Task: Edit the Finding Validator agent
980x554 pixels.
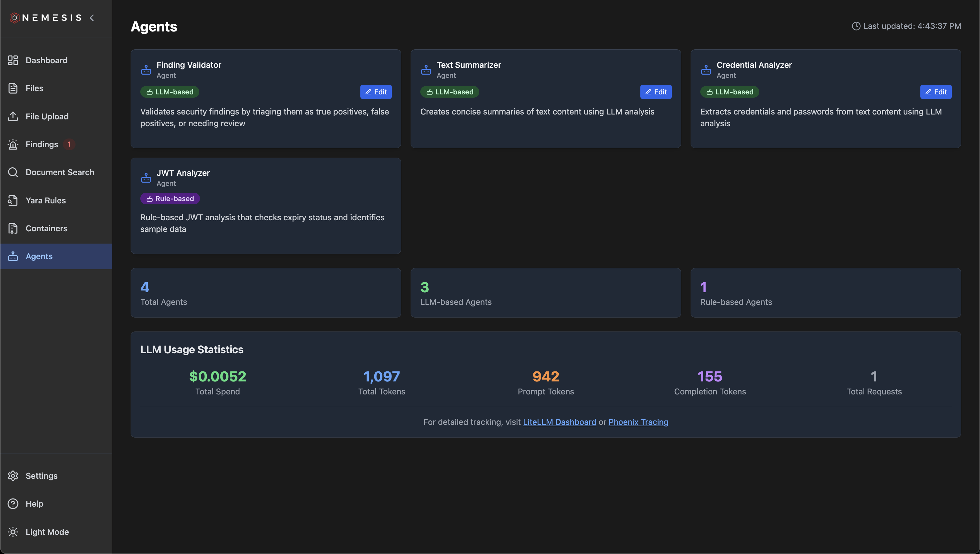Action: point(376,92)
